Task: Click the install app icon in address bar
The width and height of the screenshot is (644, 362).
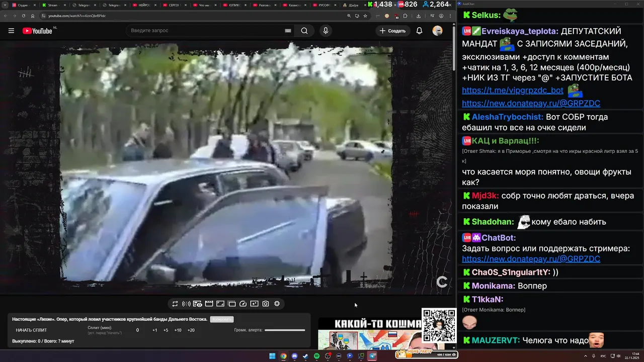Action: click(357, 16)
